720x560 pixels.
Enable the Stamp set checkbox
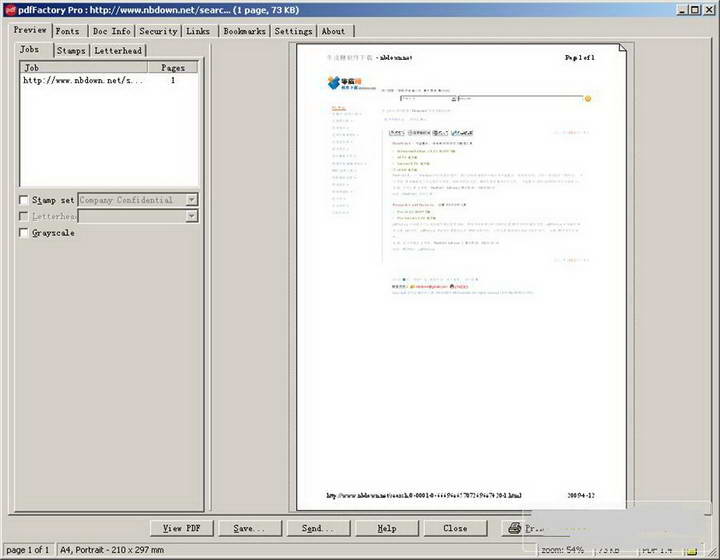[23, 200]
